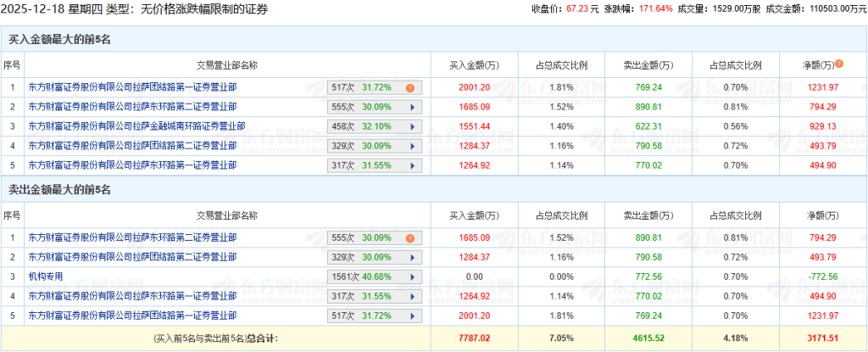Open 拉萨金融城南环路证券营业部 brokerage link
The image size is (868, 352).
pos(136,126)
